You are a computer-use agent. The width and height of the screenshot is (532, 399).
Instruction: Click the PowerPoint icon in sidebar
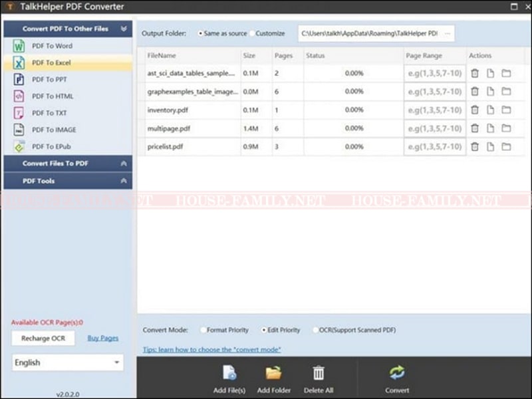tap(19, 79)
